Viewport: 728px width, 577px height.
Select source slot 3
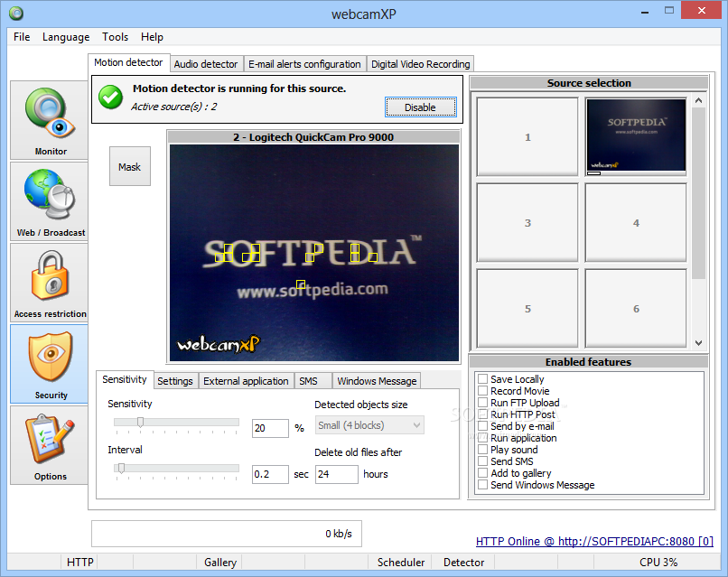click(x=527, y=222)
